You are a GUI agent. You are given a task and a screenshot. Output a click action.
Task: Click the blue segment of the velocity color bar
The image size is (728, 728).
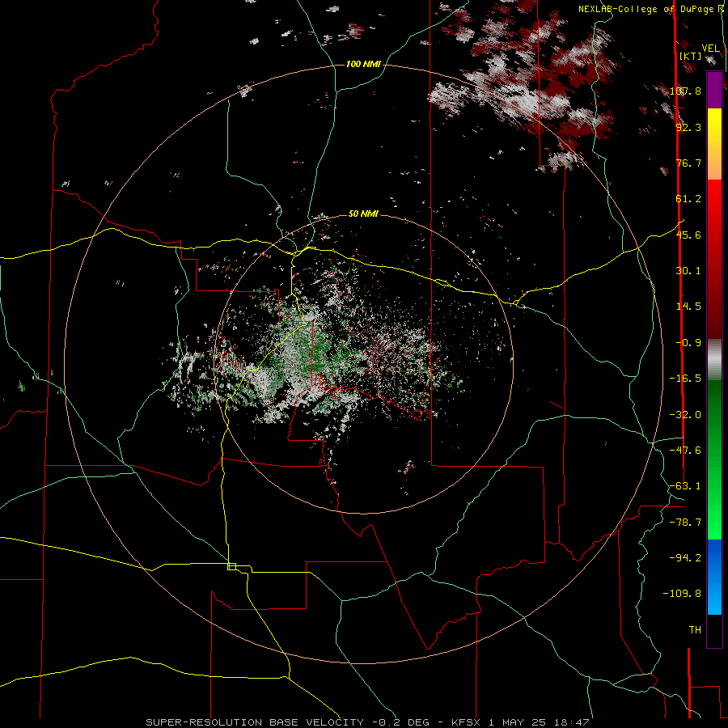(714, 577)
